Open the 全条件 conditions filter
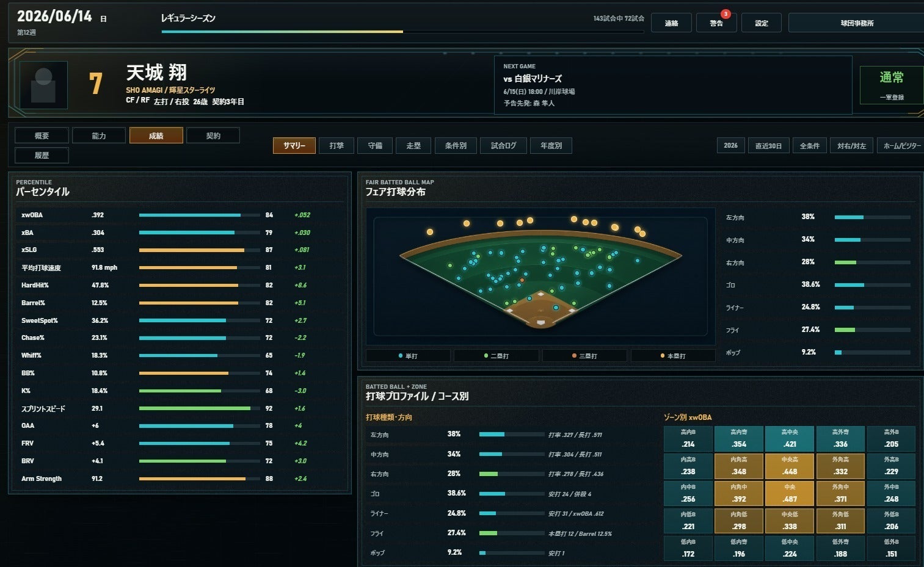This screenshot has height=567, width=924. point(809,145)
